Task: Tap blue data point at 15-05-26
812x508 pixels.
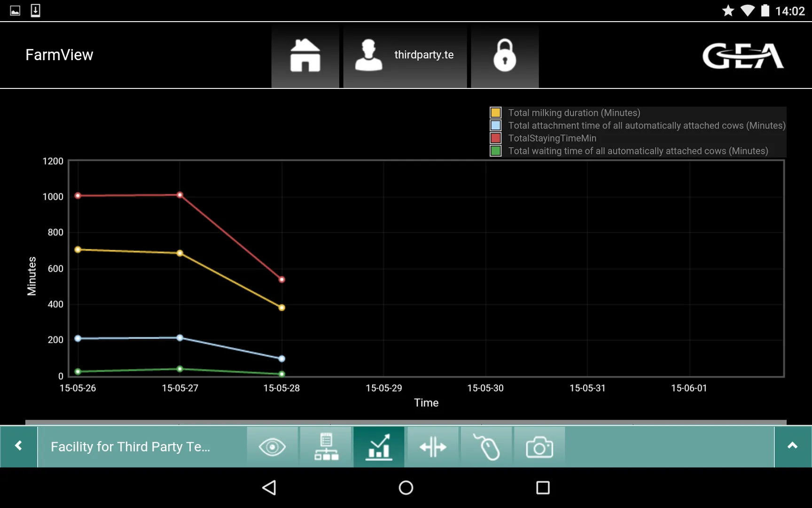Action: (78, 338)
